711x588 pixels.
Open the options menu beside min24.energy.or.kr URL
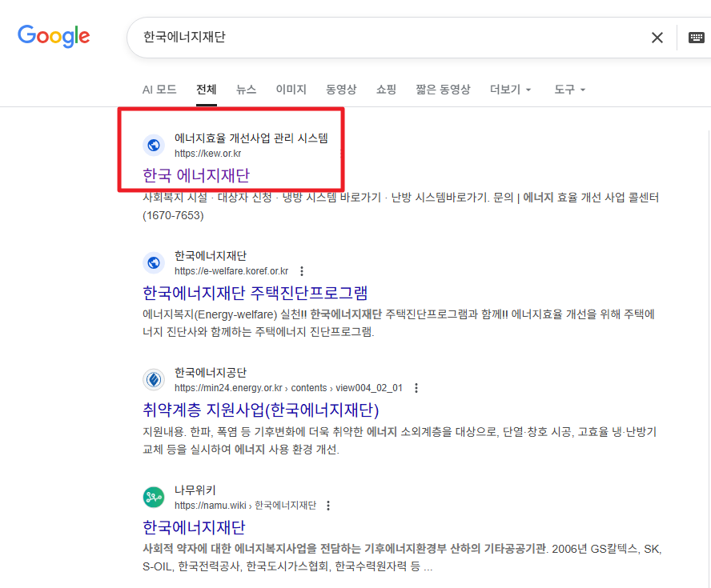(416, 388)
